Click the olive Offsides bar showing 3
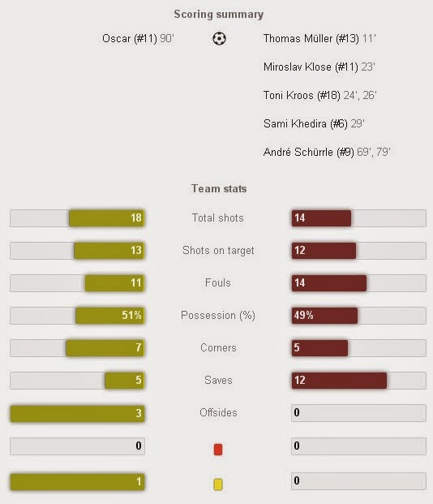The width and height of the screenshot is (433, 504). 77,413
